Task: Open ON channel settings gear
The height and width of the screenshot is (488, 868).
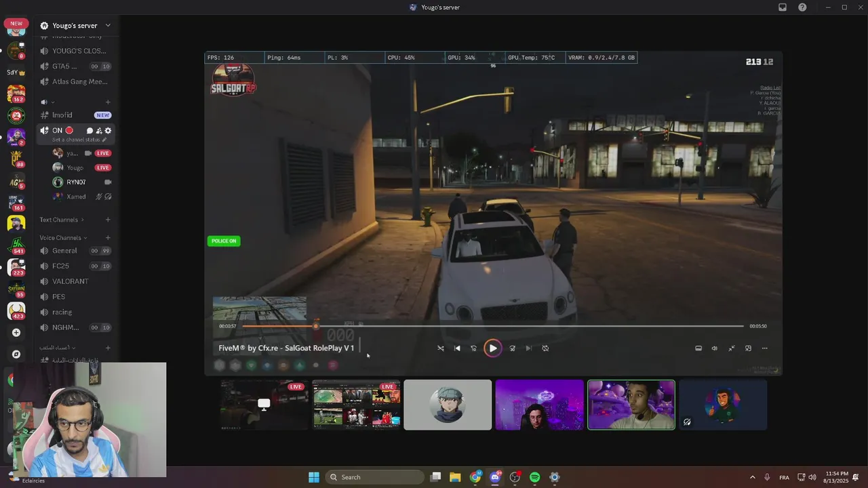Action: click(x=108, y=131)
